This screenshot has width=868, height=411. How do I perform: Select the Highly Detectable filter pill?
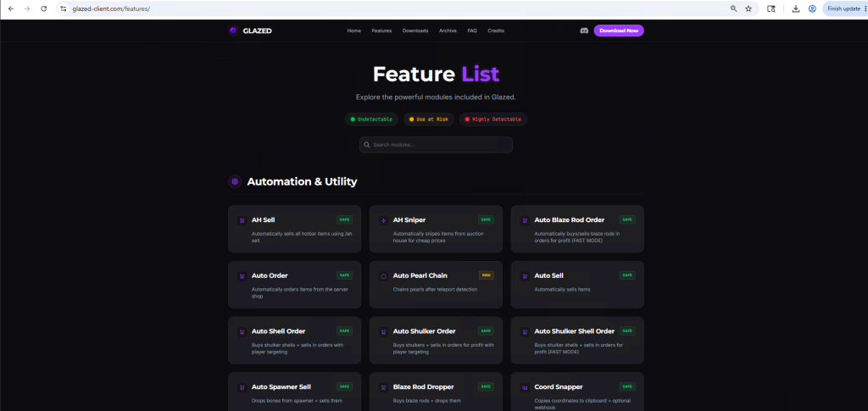493,119
